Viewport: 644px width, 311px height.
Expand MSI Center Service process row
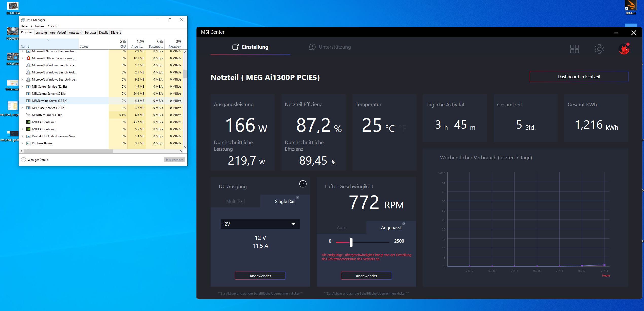[x=22, y=87]
